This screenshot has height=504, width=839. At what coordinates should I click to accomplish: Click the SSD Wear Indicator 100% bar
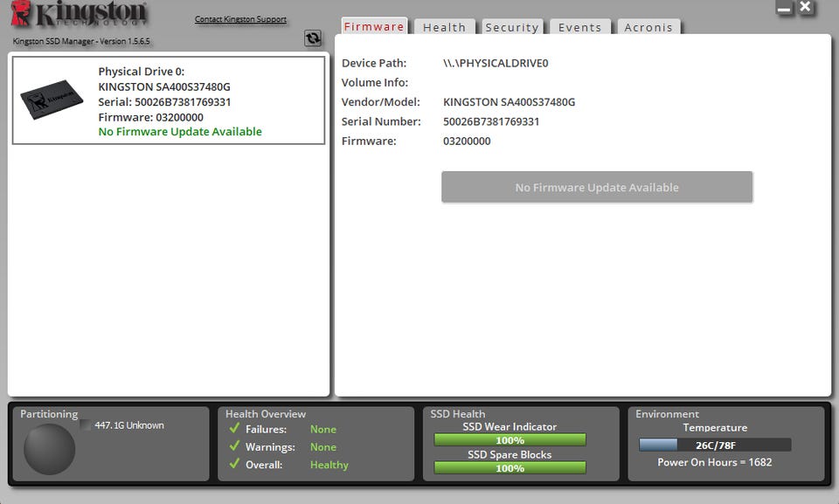pyautogui.click(x=510, y=440)
